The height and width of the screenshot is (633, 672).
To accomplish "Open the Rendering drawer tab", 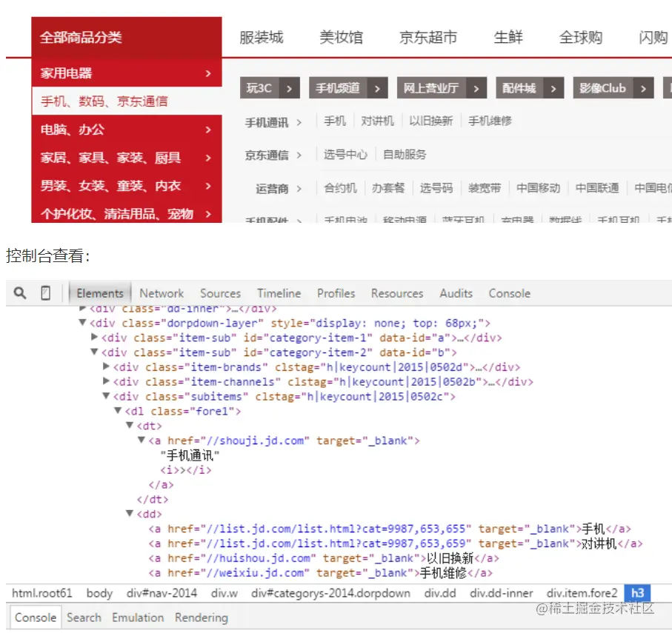I will click(202, 617).
